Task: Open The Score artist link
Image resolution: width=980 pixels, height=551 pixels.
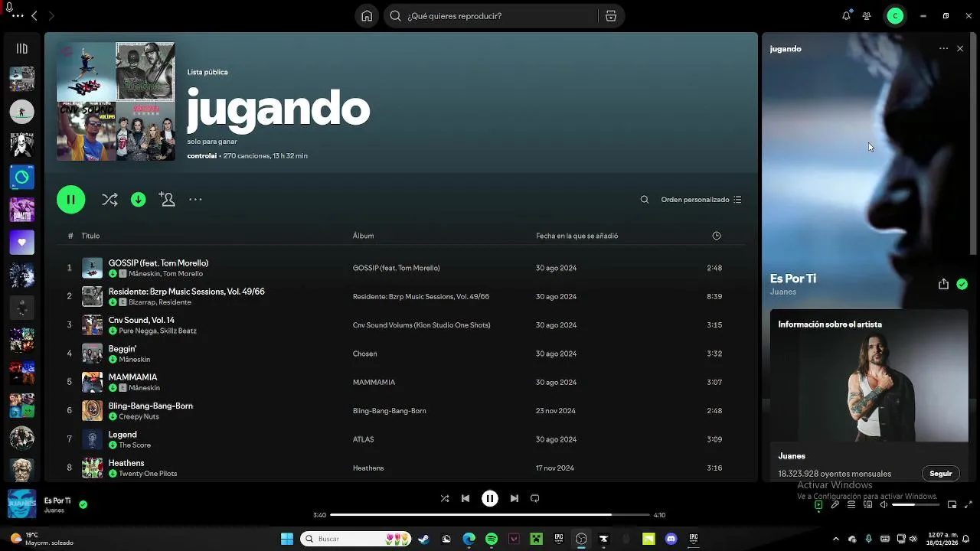Action: (x=135, y=445)
